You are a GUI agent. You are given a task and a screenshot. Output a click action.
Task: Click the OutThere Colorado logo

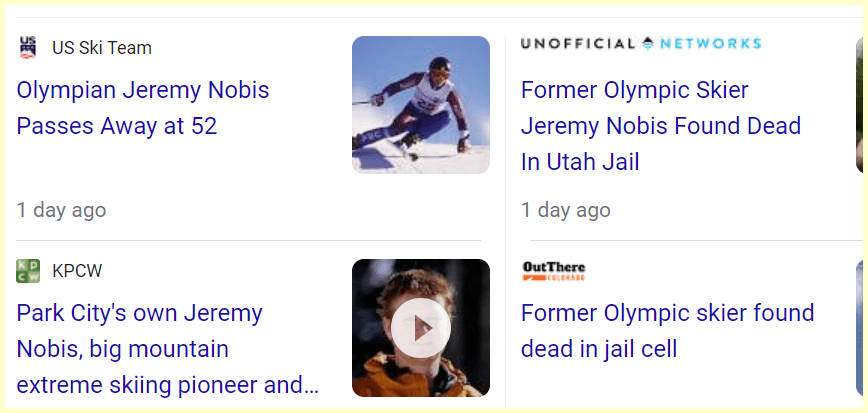553,271
